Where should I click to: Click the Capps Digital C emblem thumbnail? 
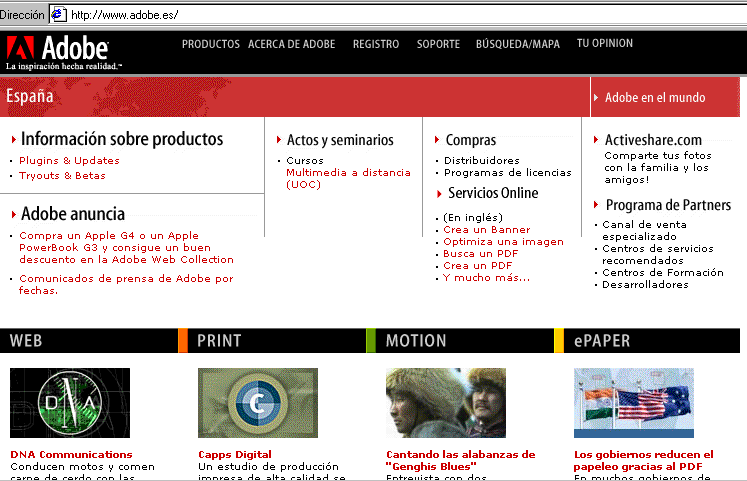point(258,403)
